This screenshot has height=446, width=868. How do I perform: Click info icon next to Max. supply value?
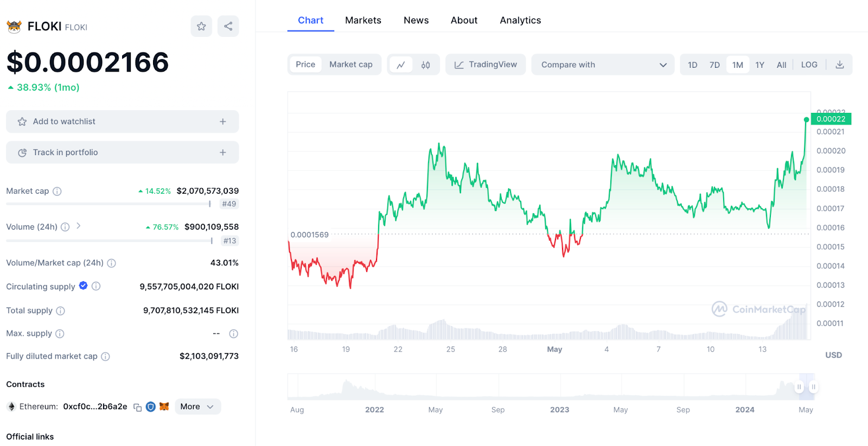234,334
